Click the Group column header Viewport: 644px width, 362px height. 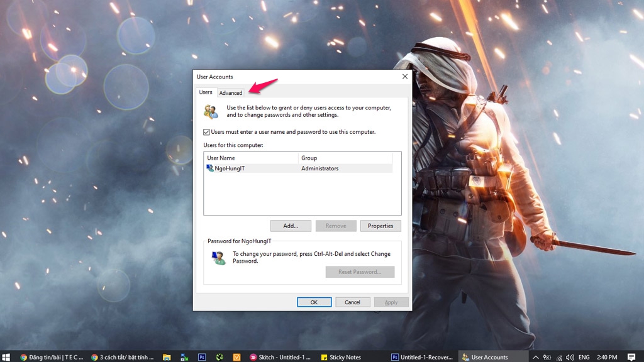point(345,158)
